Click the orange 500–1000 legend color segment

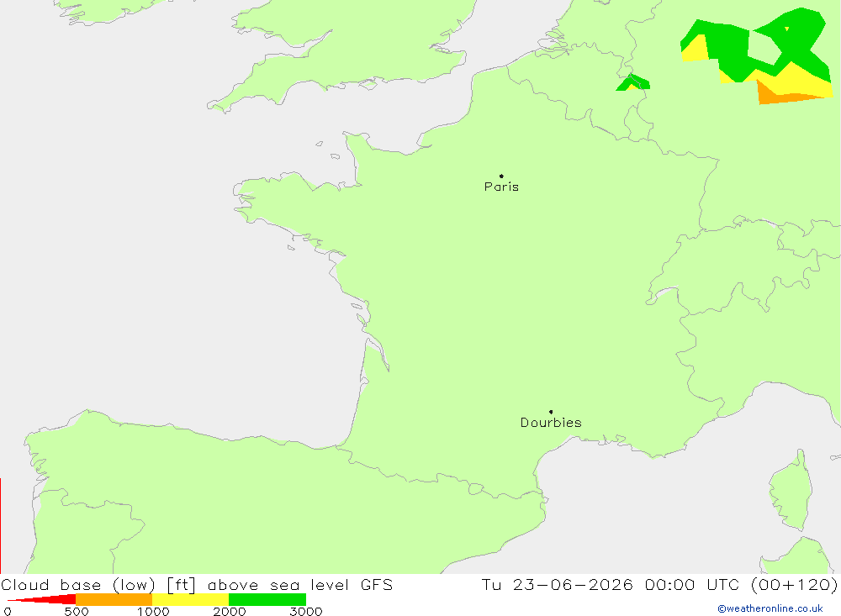click(x=114, y=599)
